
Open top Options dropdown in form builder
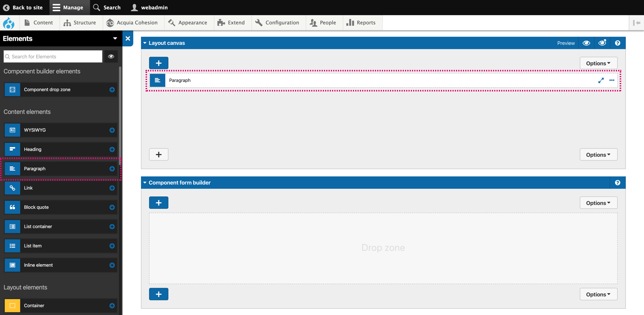tap(598, 203)
